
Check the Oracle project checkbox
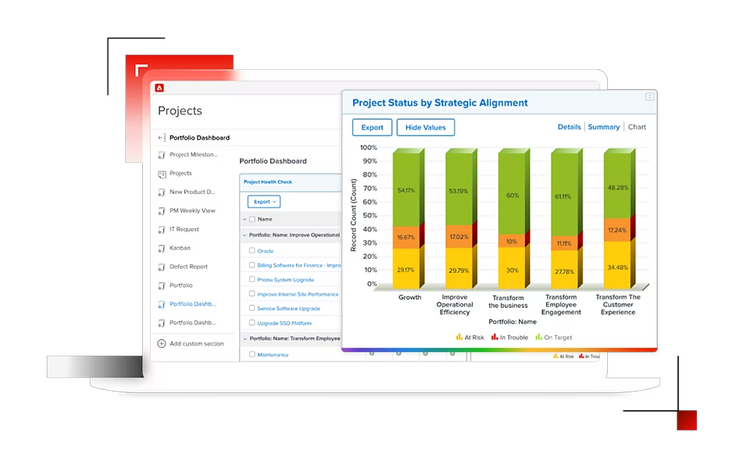(x=250, y=250)
